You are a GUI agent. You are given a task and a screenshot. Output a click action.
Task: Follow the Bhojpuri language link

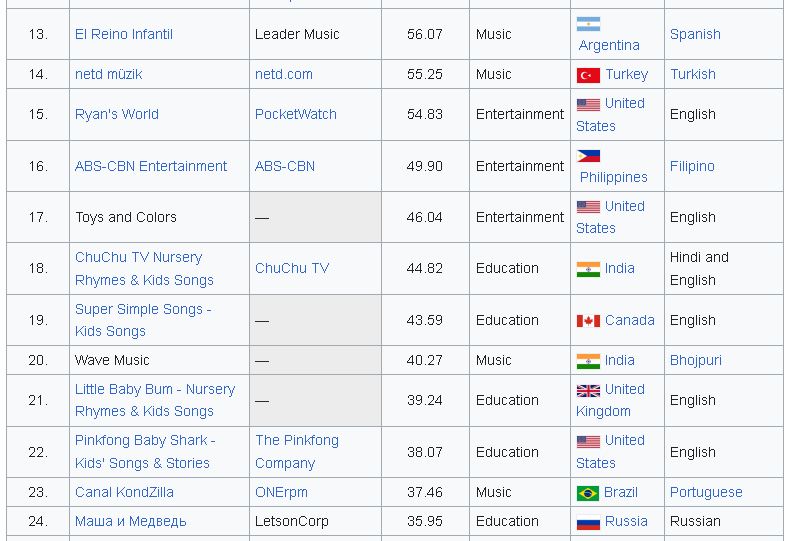pos(695,360)
